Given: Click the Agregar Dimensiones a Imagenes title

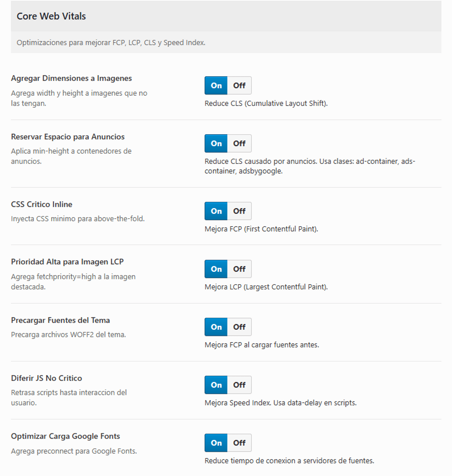Looking at the screenshot, I should (72, 78).
